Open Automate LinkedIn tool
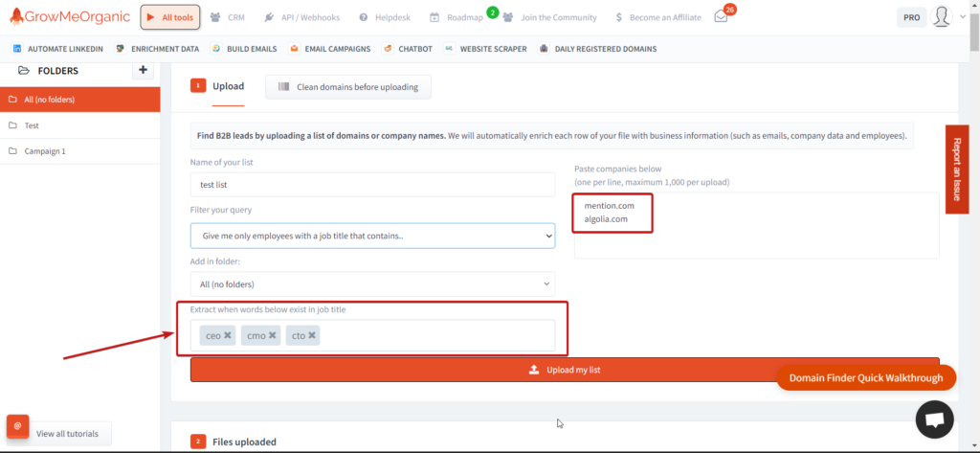 pyautogui.click(x=57, y=48)
